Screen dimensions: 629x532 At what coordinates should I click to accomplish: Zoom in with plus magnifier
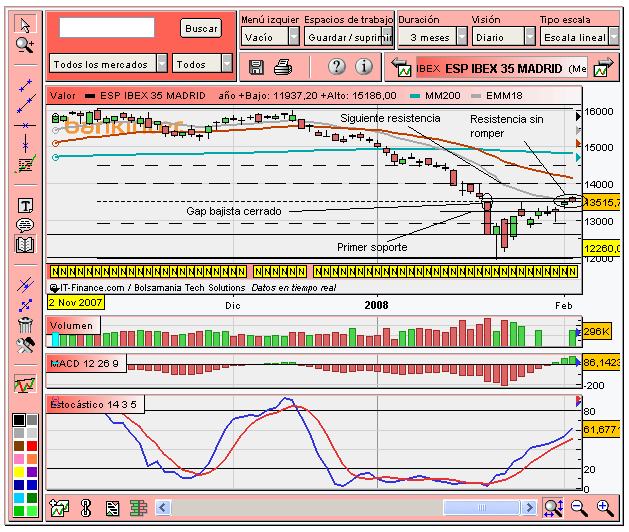[605, 508]
